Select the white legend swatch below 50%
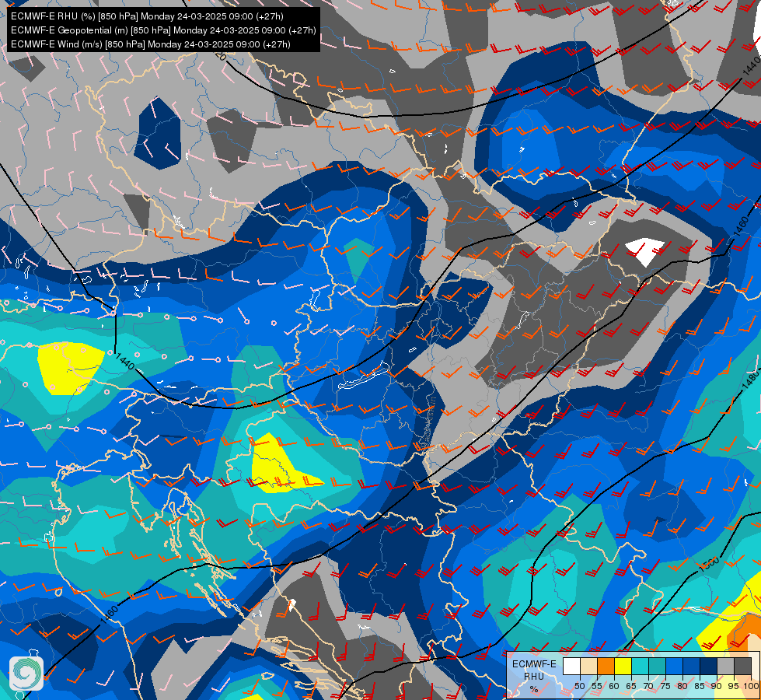Screen dimensions: 761x700 [x=571, y=666]
